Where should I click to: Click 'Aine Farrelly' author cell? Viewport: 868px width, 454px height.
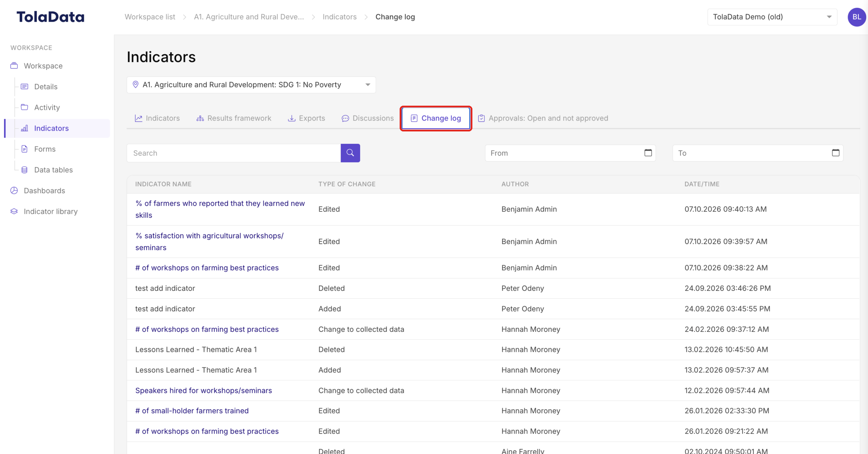tap(523, 451)
